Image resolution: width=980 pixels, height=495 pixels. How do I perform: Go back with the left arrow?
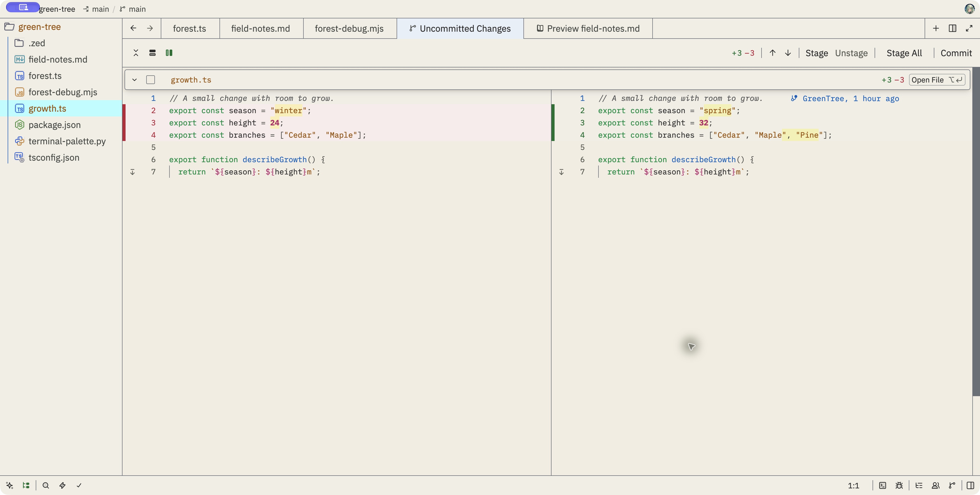(133, 28)
